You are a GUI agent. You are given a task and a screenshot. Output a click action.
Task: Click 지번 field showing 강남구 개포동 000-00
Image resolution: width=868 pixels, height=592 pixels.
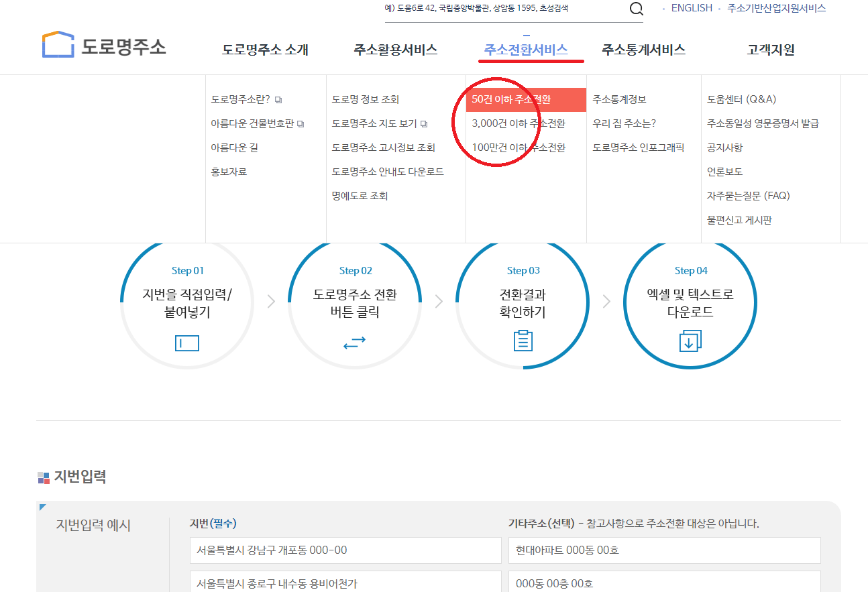[345, 550]
